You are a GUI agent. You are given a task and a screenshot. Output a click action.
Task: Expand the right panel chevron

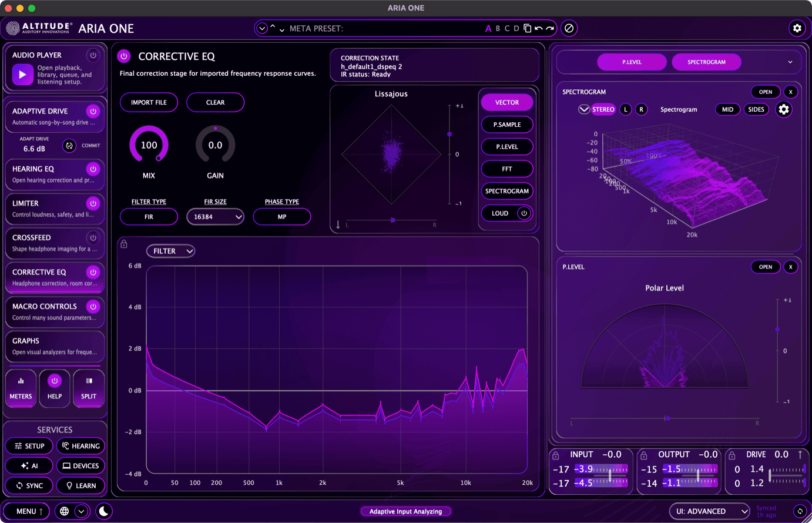coord(790,62)
